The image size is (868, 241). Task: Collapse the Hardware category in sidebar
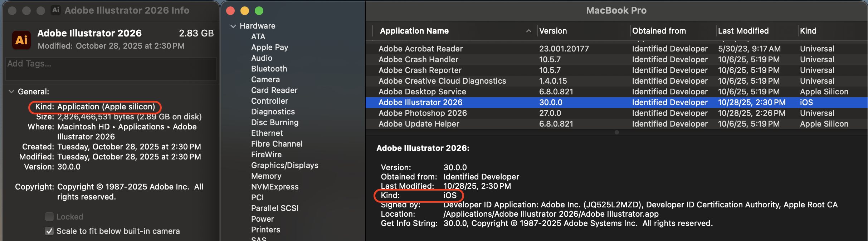[233, 26]
